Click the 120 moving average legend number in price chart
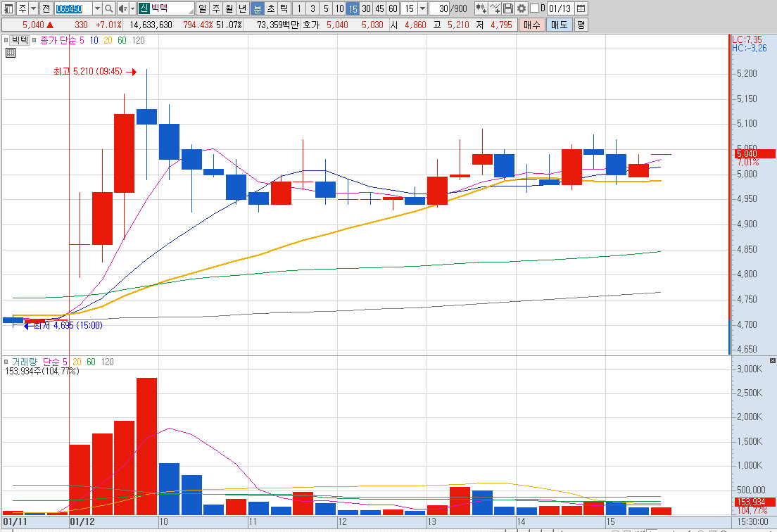 point(138,41)
